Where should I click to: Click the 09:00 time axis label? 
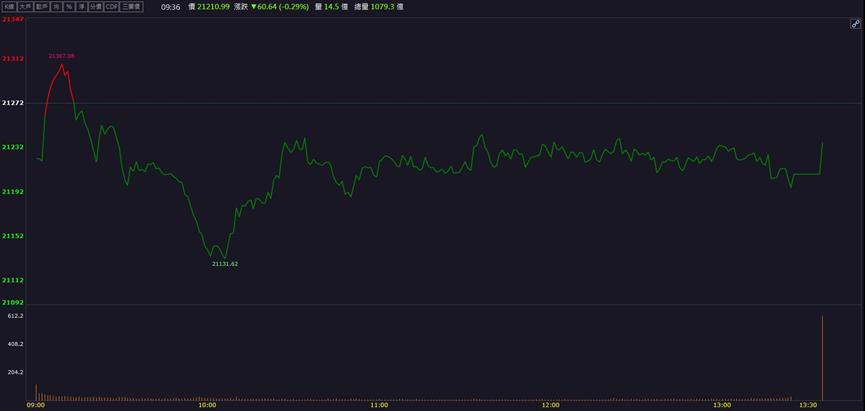pos(35,405)
